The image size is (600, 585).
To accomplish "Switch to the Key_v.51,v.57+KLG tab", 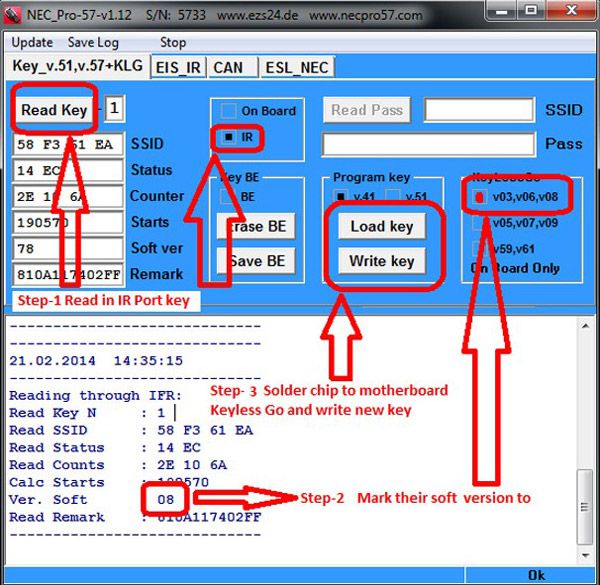I will (x=78, y=66).
